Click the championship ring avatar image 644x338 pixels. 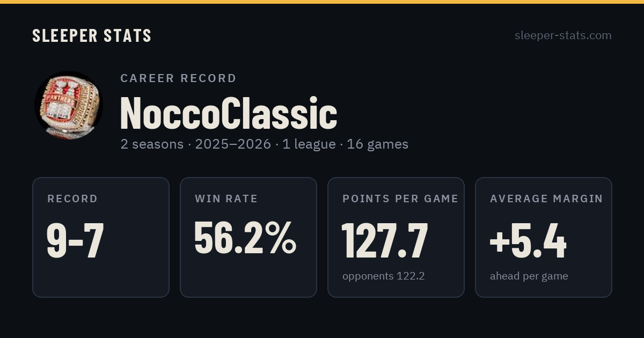coord(69,105)
